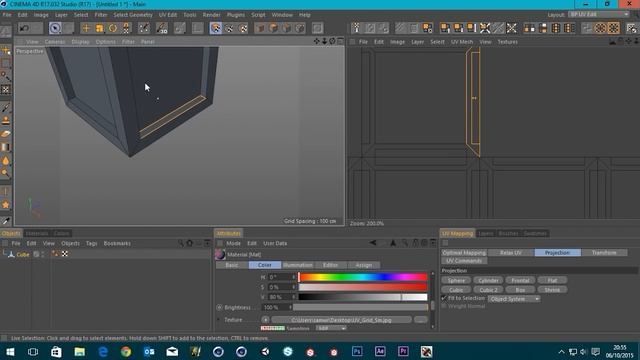640x360 pixels.
Task: Open the Select Geometry menu
Action: pyautogui.click(x=133, y=15)
